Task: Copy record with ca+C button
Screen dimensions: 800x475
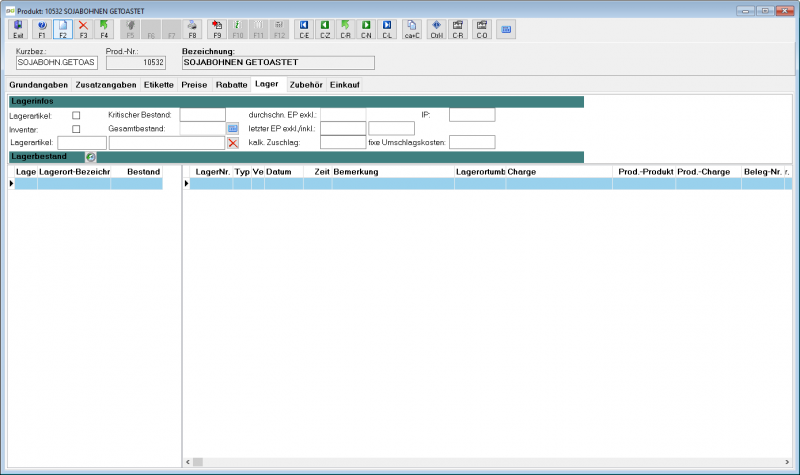Action: [412, 29]
